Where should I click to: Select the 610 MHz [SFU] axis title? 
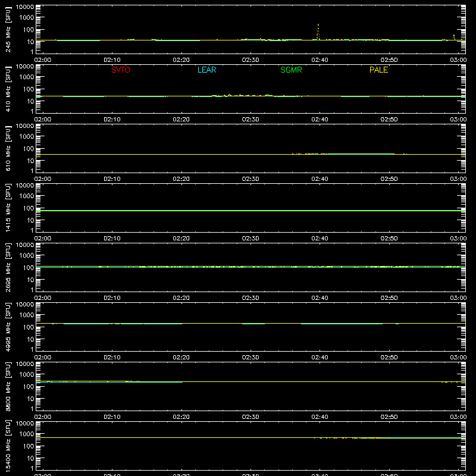(x=8, y=149)
